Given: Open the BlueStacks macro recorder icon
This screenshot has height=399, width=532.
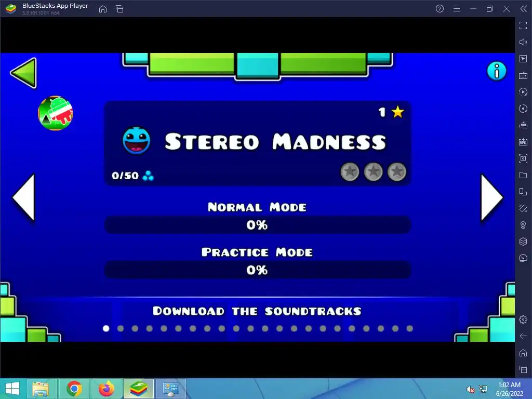Looking at the screenshot, I should (x=523, y=92).
